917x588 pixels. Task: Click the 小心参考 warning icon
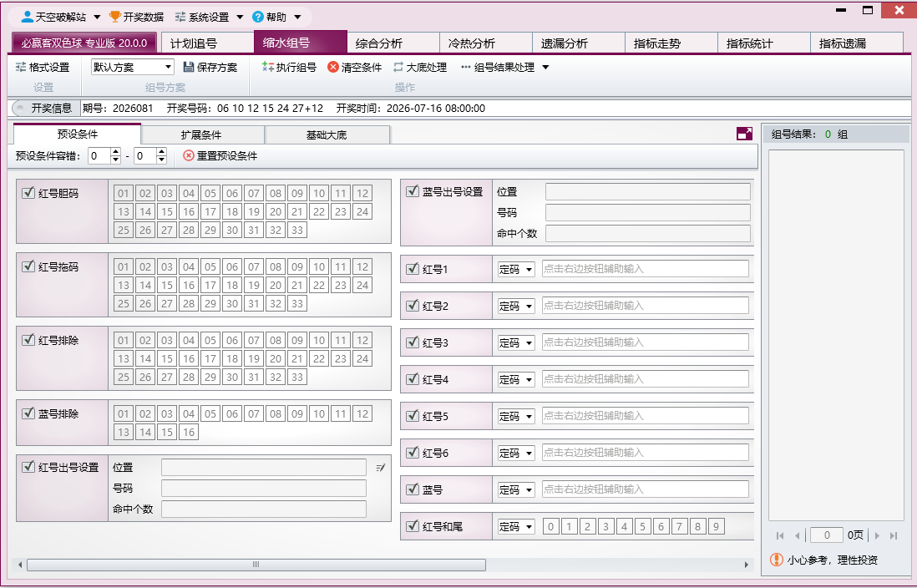[776, 560]
